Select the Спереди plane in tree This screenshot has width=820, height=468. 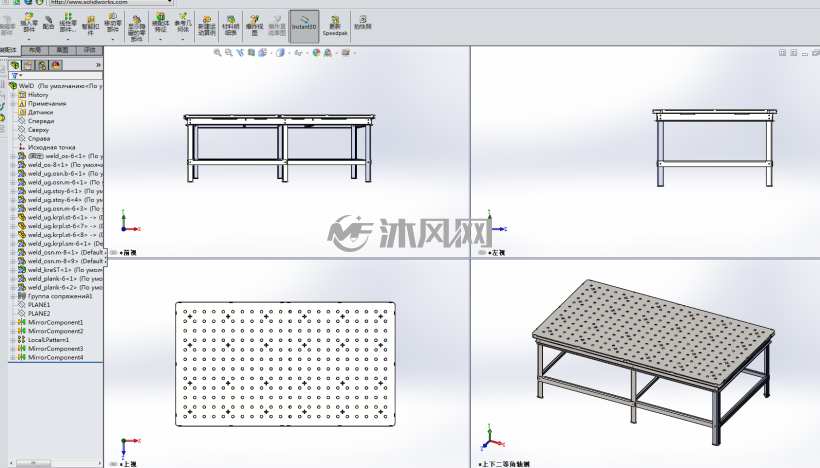pos(41,121)
